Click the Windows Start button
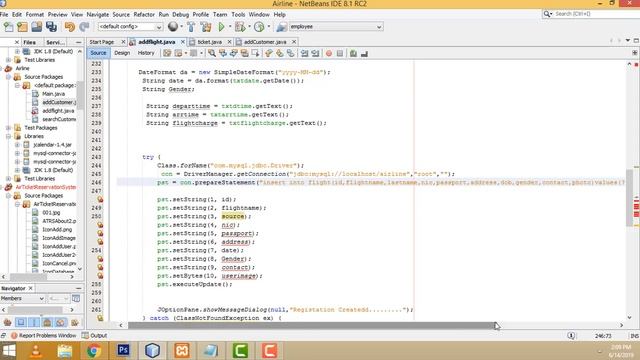The width and height of the screenshot is (640, 360). 8,350
